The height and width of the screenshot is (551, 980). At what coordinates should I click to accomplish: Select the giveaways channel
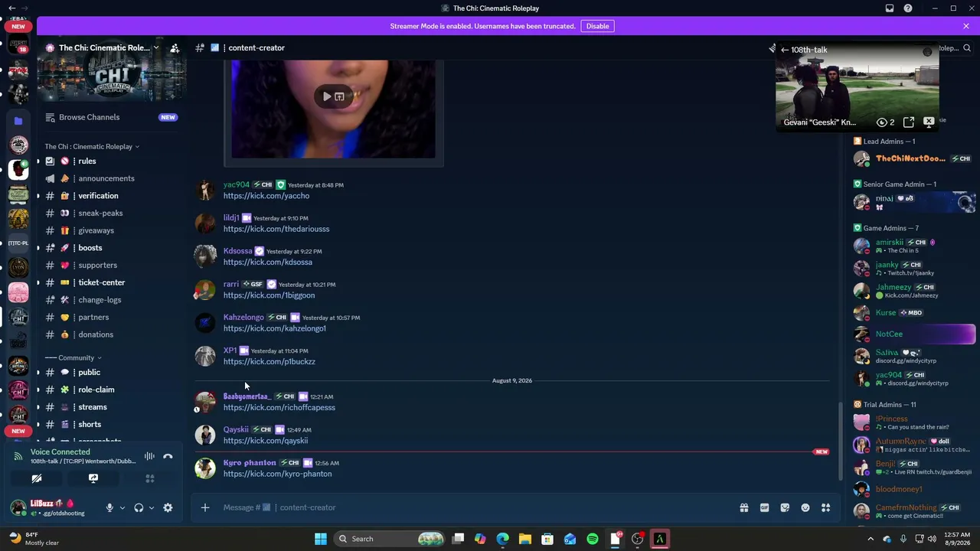click(111, 230)
